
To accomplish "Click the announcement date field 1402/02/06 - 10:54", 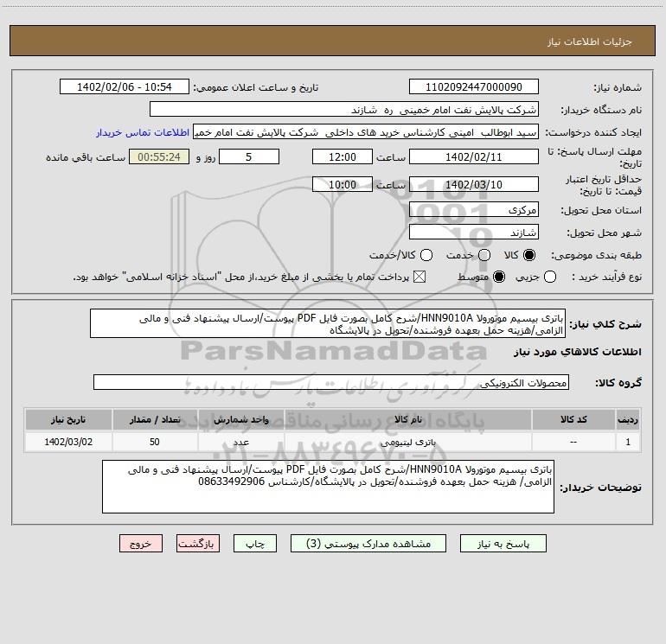I will pyautogui.click(x=125, y=87).
